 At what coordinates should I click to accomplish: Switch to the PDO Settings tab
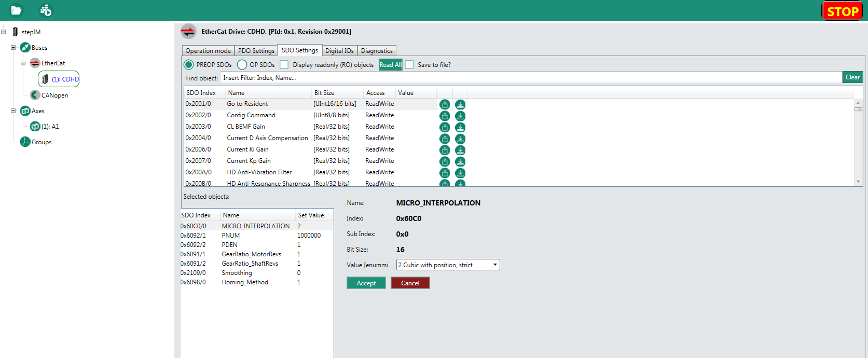[x=256, y=51]
